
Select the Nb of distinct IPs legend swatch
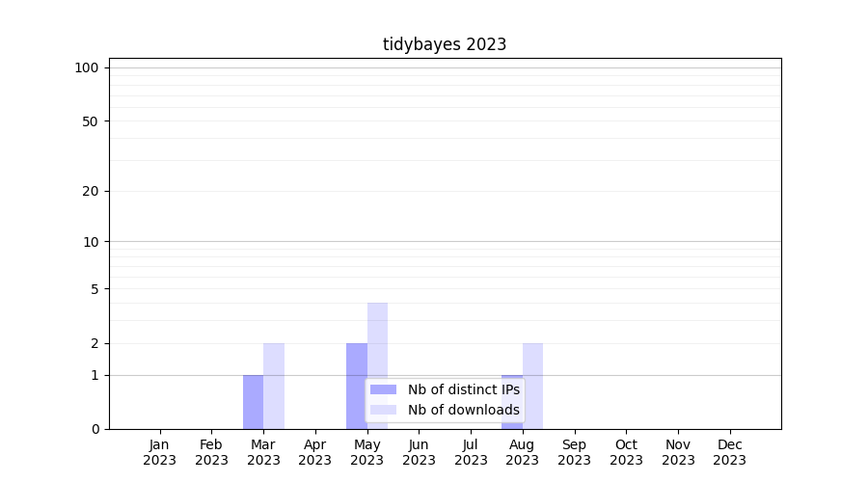point(383,389)
